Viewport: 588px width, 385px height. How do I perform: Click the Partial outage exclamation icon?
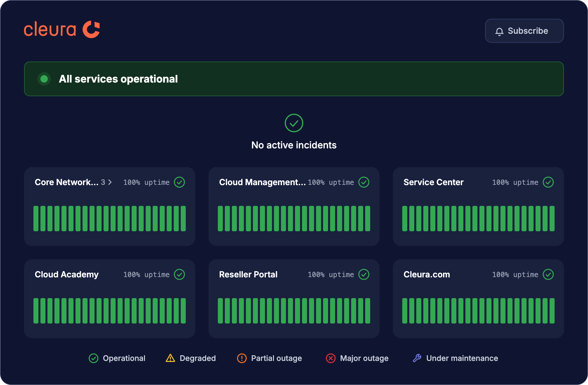[242, 358]
